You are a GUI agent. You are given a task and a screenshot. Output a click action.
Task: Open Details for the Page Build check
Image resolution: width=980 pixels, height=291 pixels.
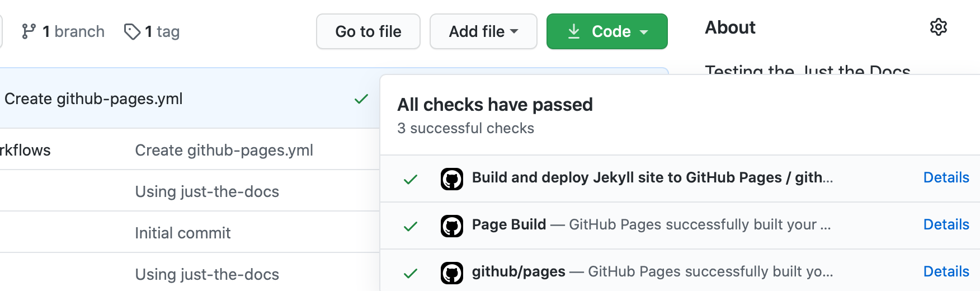946,224
